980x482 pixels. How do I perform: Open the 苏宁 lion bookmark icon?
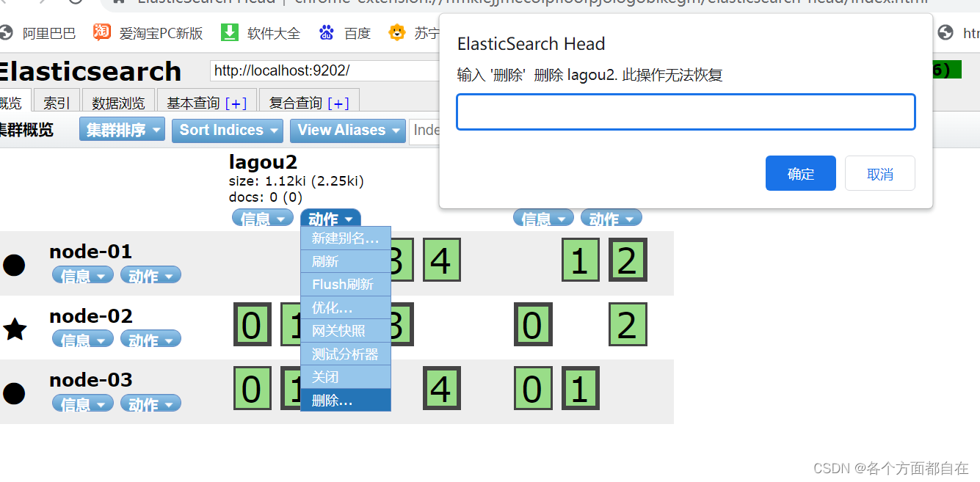click(x=397, y=32)
